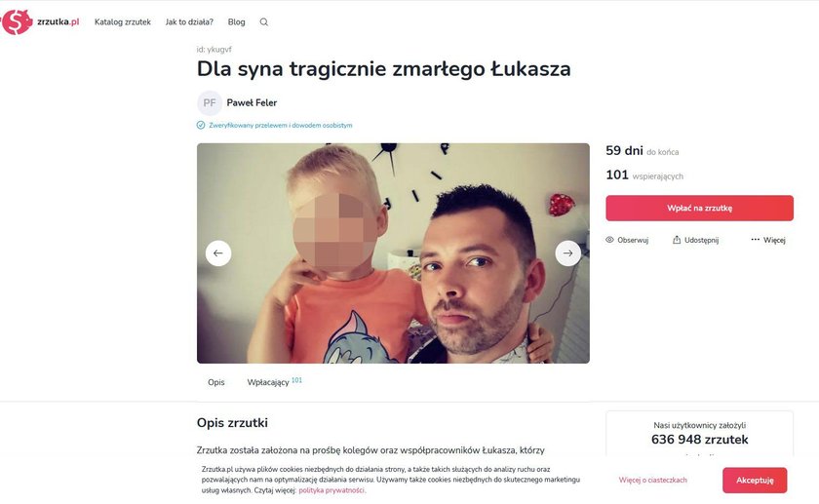
Task: Open Katalog zrzutek in navigation
Action: (x=123, y=22)
